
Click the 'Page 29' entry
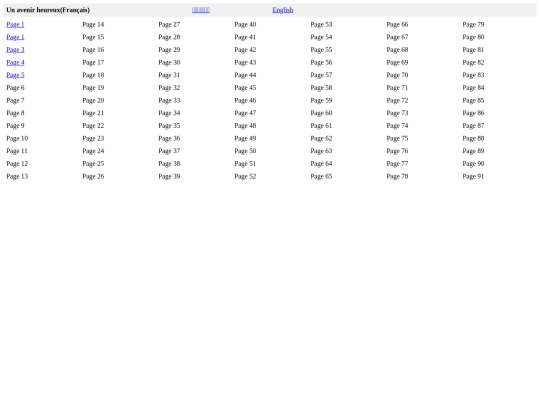[169, 50]
